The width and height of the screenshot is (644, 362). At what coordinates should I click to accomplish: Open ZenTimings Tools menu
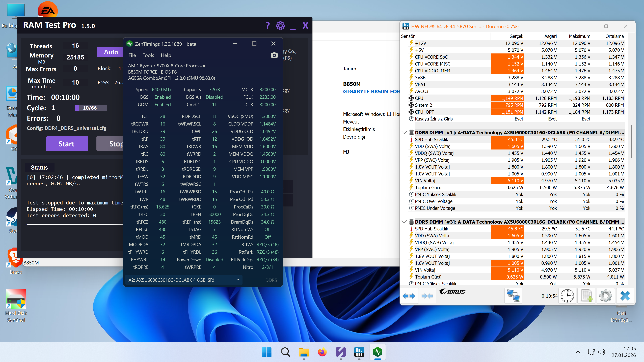pos(148,55)
